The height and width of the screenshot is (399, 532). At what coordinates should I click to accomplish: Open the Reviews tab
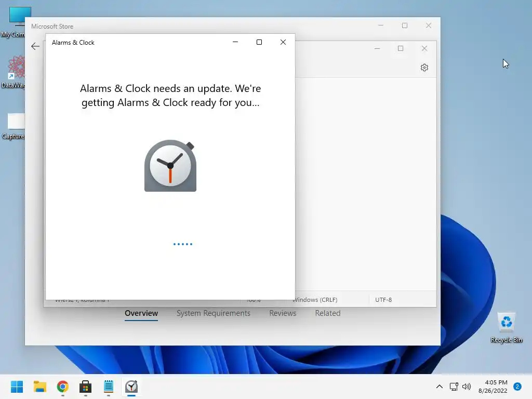pyautogui.click(x=283, y=313)
